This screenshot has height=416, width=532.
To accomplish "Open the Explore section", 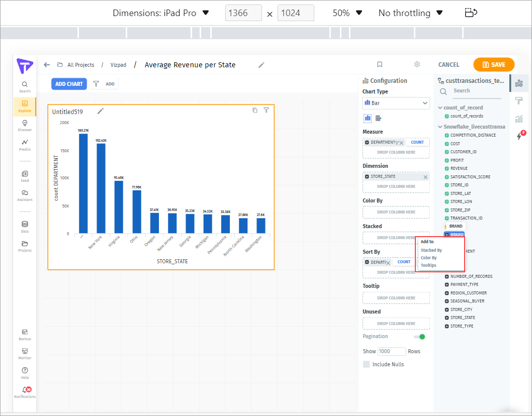I will (x=25, y=107).
